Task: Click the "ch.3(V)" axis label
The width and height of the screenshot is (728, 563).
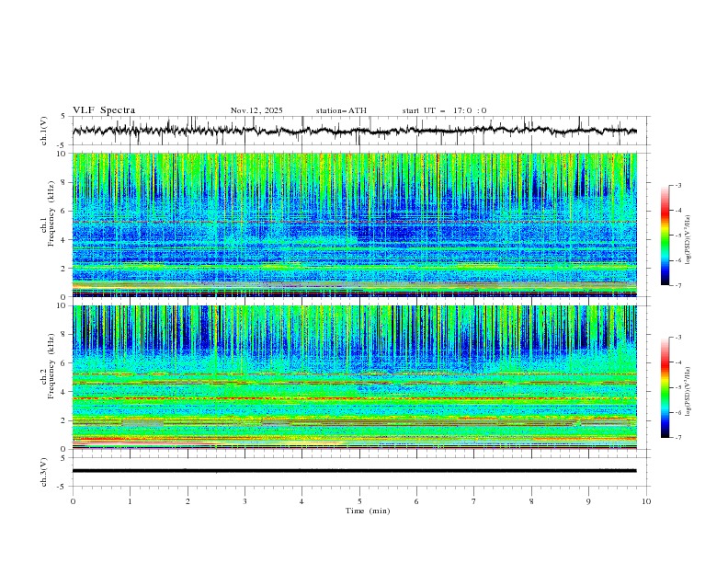Action: (x=44, y=472)
